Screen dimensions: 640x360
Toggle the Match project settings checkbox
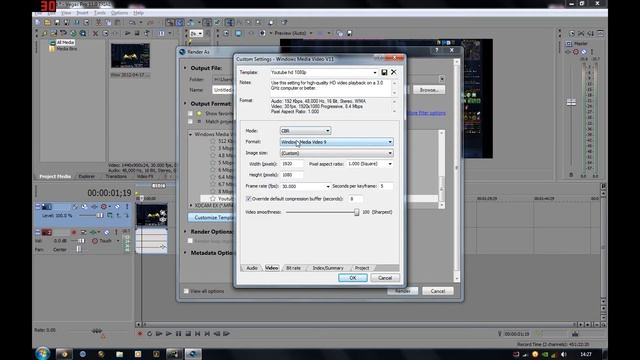[x=190, y=122]
